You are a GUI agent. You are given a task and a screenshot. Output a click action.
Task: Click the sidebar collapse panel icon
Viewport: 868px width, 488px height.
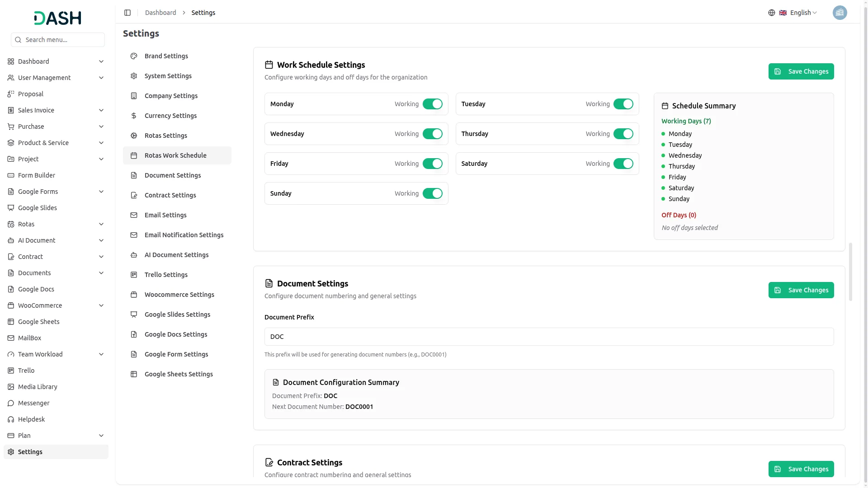click(127, 13)
